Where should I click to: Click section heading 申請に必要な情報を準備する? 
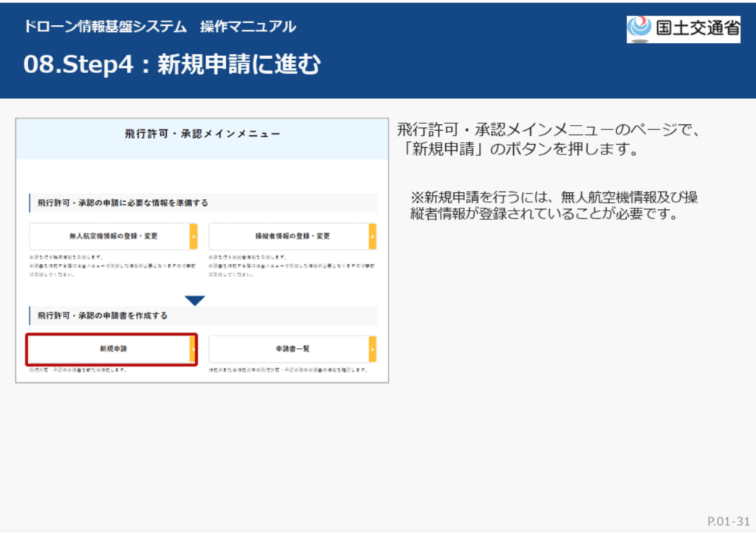click(123, 202)
